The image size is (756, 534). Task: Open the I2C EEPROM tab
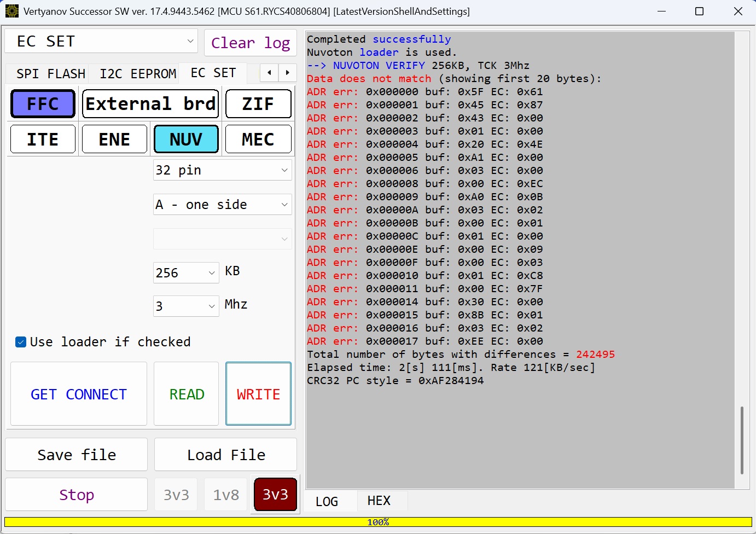(138, 73)
